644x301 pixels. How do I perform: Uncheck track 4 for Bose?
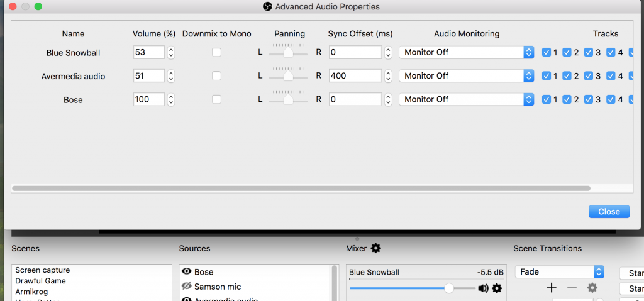pos(611,99)
